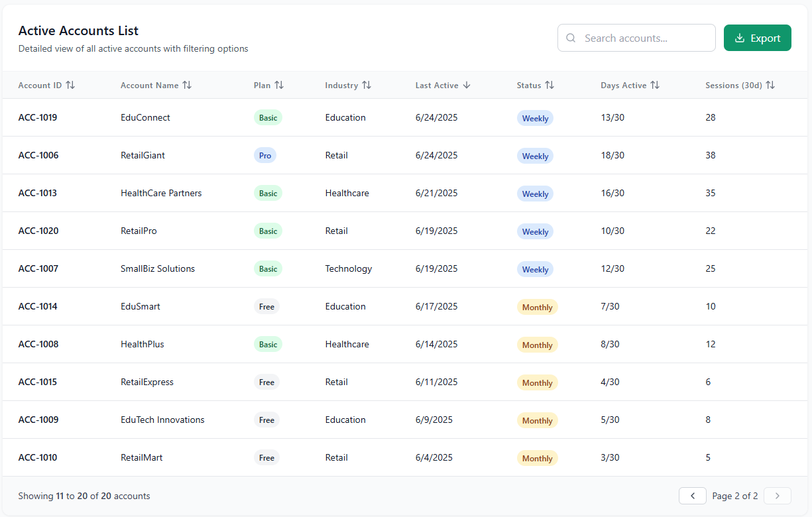Click account ID ACC-1020

[38, 231]
